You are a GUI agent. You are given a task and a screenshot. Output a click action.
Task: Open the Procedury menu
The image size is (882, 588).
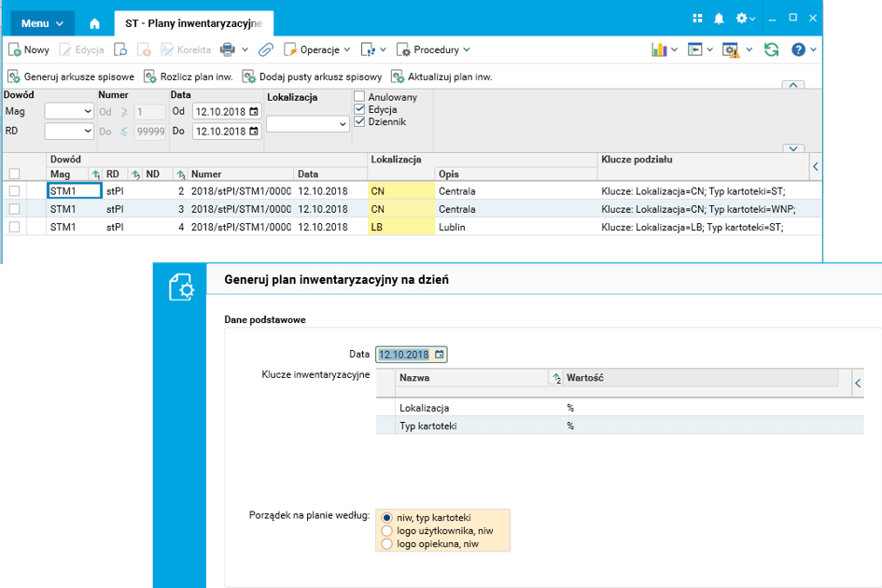[x=433, y=49]
